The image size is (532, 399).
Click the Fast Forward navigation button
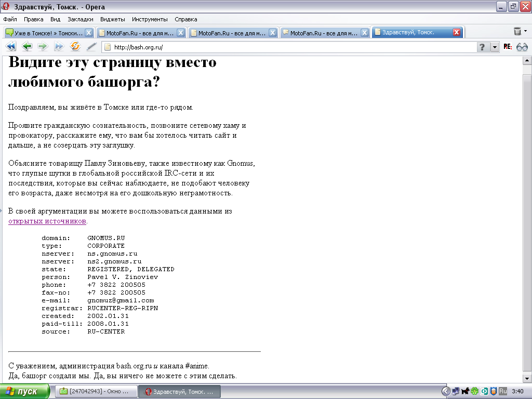tap(59, 46)
